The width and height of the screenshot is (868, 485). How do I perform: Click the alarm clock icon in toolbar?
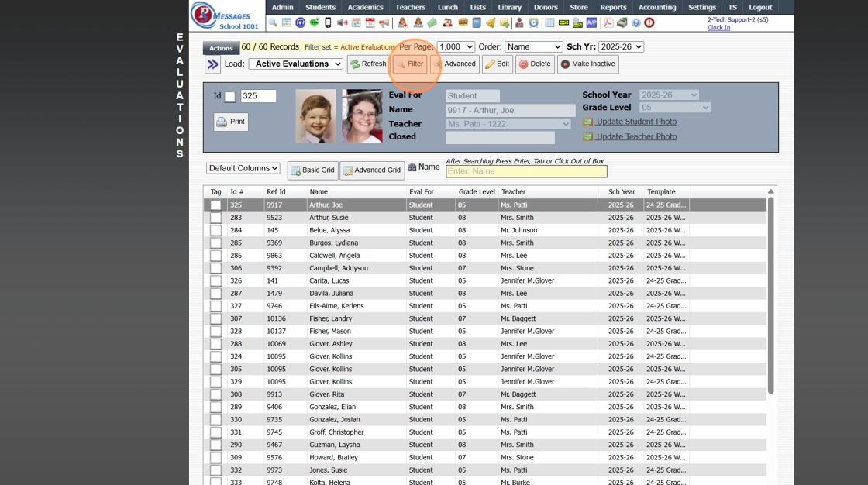[x=533, y=23]
